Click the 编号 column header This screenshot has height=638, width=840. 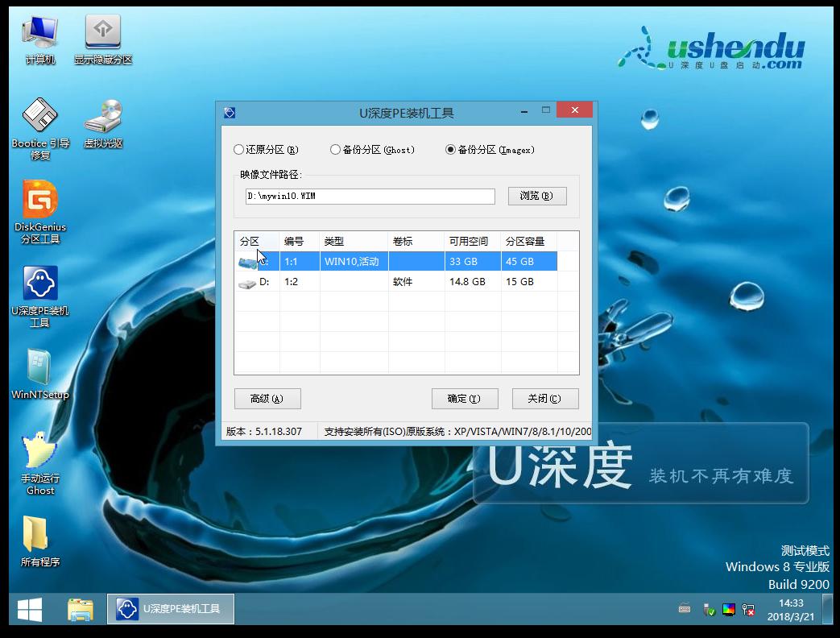300,242
